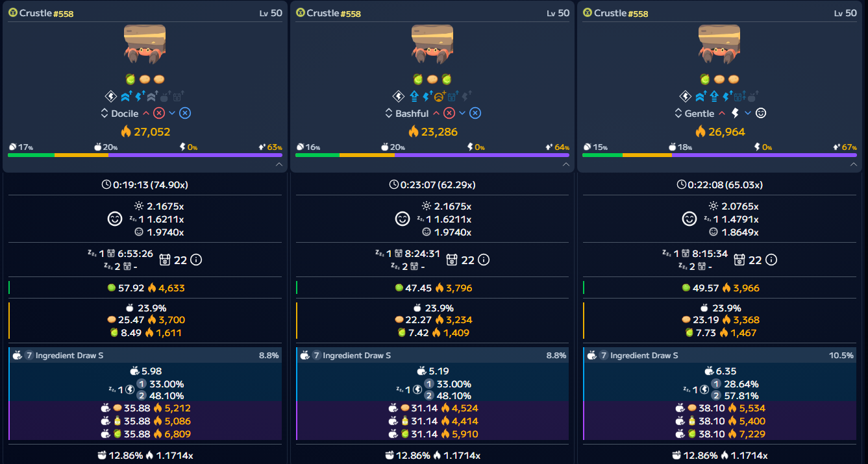Click the Crustle sprite in the Gentle card
This screenshot has height=464, width=868.
(719, 44)
